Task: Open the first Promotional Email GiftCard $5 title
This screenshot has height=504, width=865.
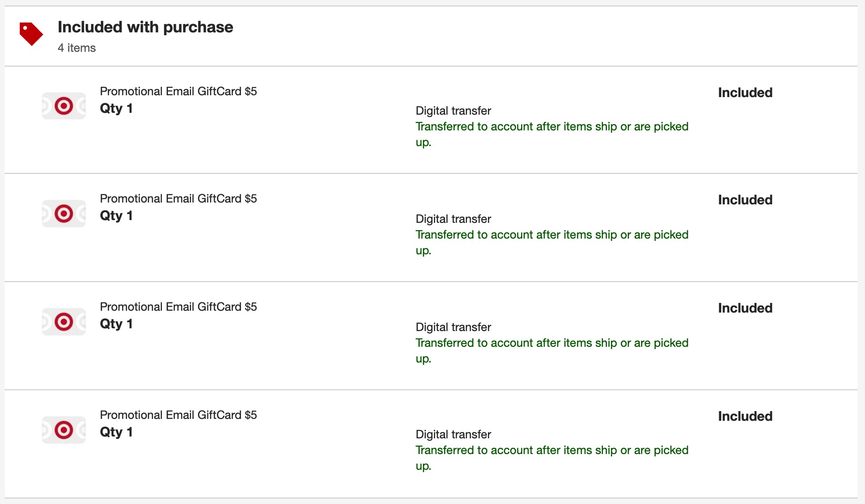Action: (178, 92)
